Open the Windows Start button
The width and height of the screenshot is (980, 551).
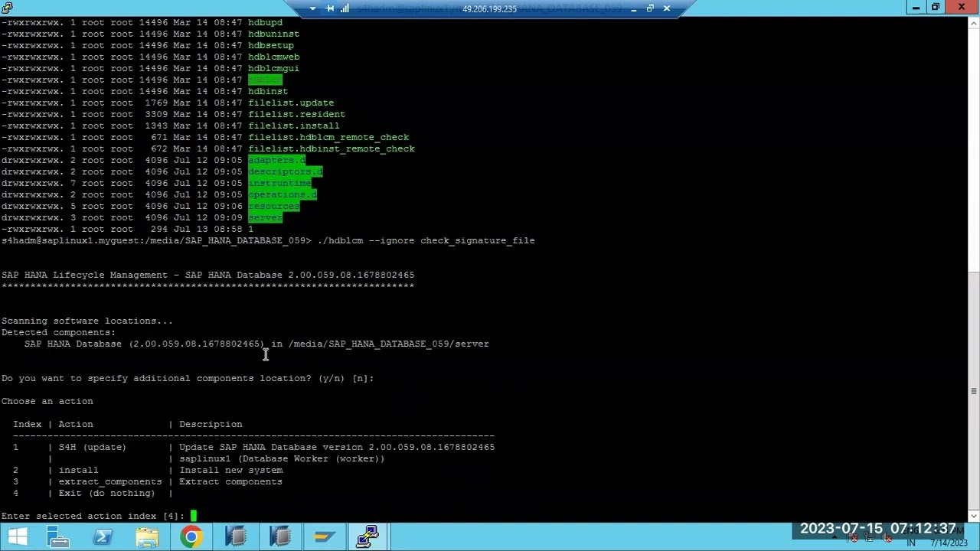(17, 537)
